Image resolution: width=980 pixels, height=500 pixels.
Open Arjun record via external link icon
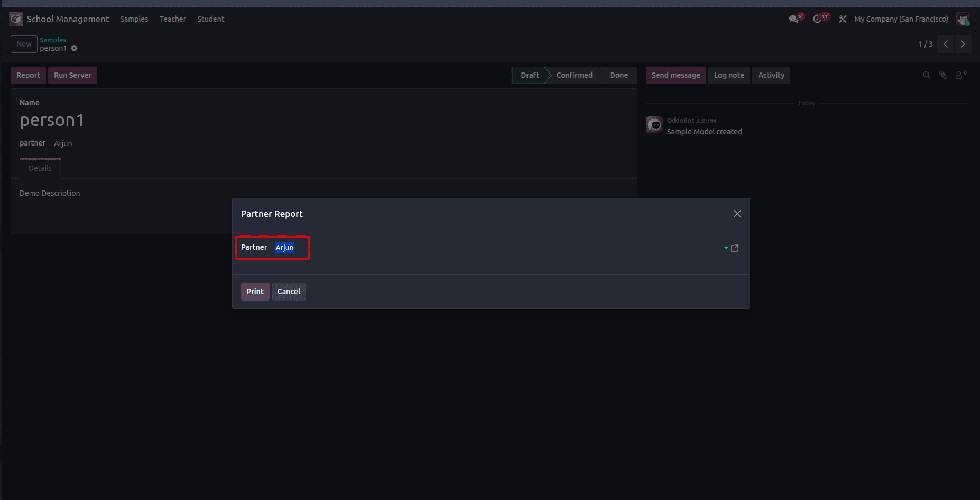(x=735, y=248)
